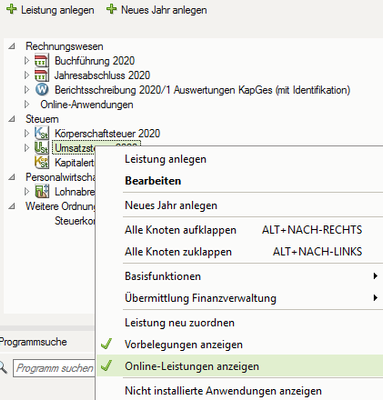The width and height of the screenshot is (383, 400).
Task: Click the Berichtsschreibung W icon
Action: (x=42, y=90)
